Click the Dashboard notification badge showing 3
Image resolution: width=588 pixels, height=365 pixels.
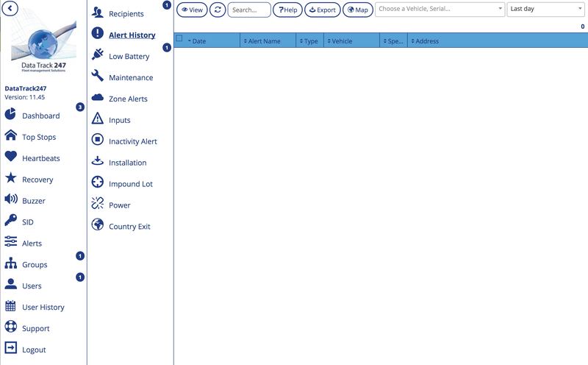coord(80,107)
